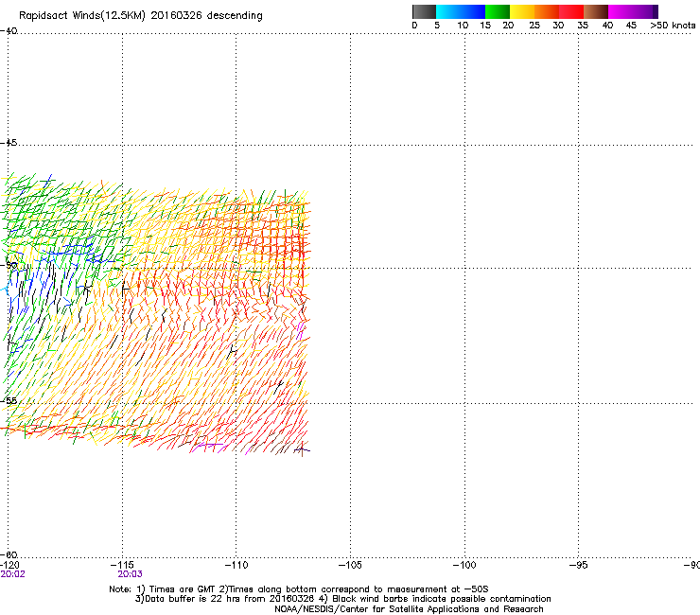Click the '-120' longitude axis label
Image resolution: width=700 pixels, height=615 pixels.
9,565
